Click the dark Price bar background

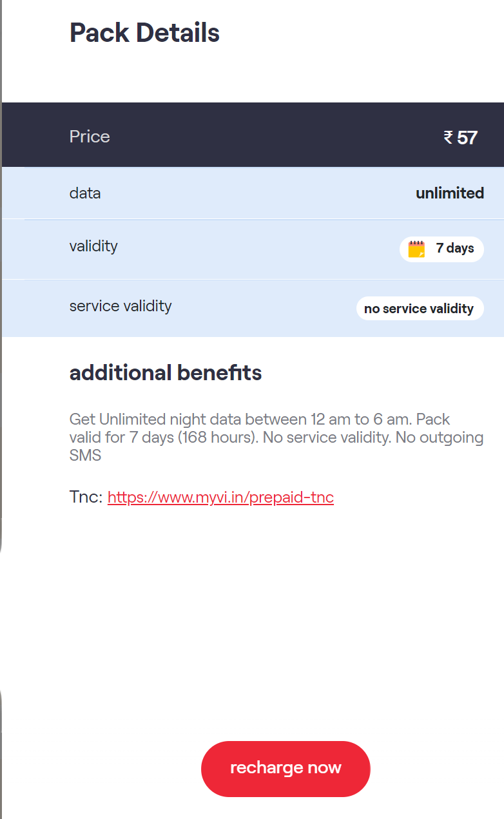253,135
